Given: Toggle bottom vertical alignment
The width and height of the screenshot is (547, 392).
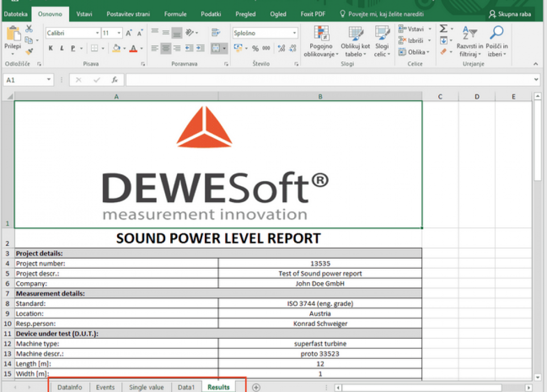Looking at the screenshot, I should (x=177, y=33).
